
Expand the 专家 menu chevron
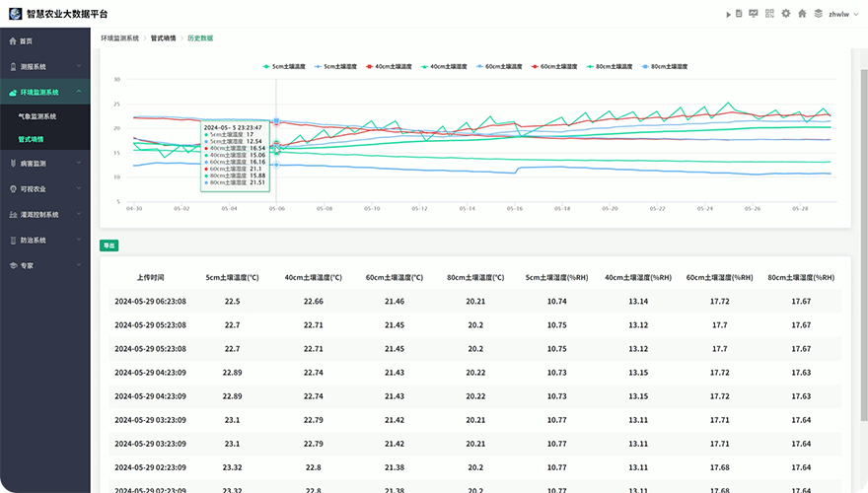(x=79, y=265)
